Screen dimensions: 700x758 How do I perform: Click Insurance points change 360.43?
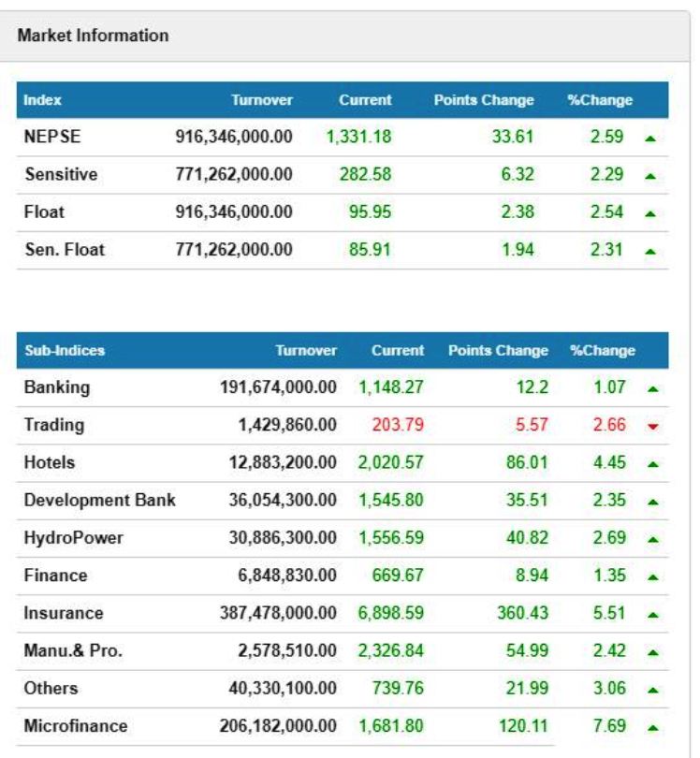(x=523, y=614)
